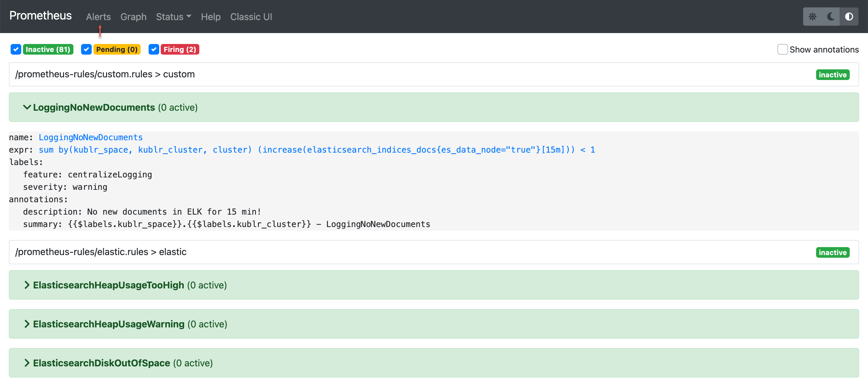
Task: Select the description annotation text
Action: click(x=142, y=212)
